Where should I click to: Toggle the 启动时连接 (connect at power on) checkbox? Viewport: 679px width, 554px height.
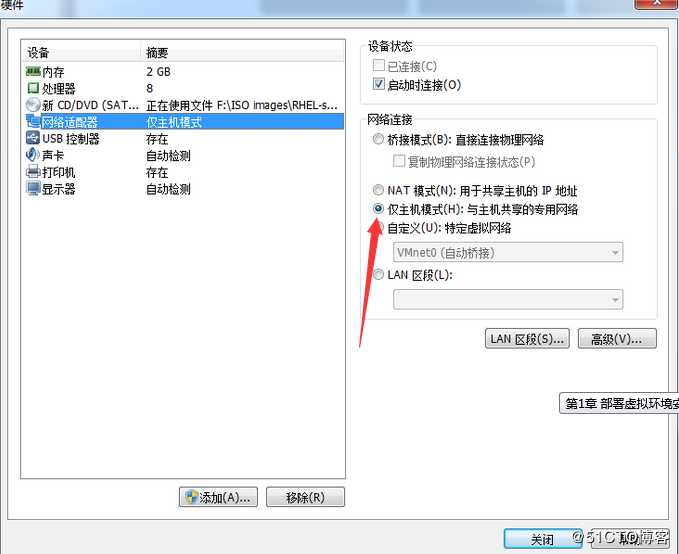pyautogui.click(x=378, y=84)
